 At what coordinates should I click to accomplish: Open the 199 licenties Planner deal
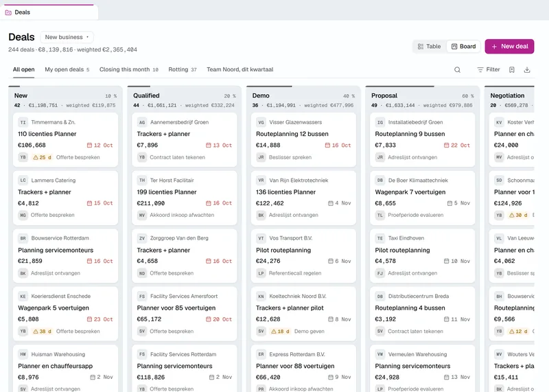click(x=167, y=192)
